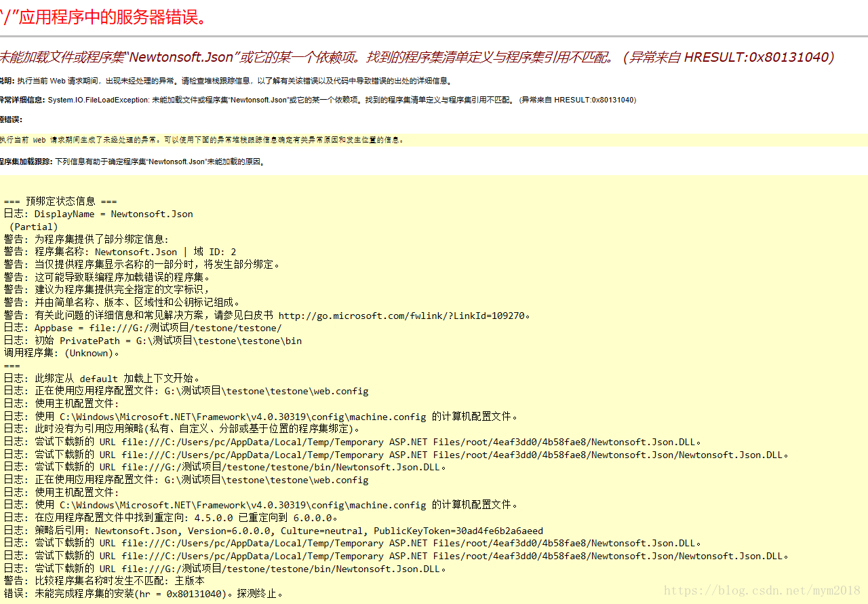Click the red heading '“/”应用程序中的服务器错误。'
Image resolution: width=868 pixels, height=604 pixels.
point(103,17)
